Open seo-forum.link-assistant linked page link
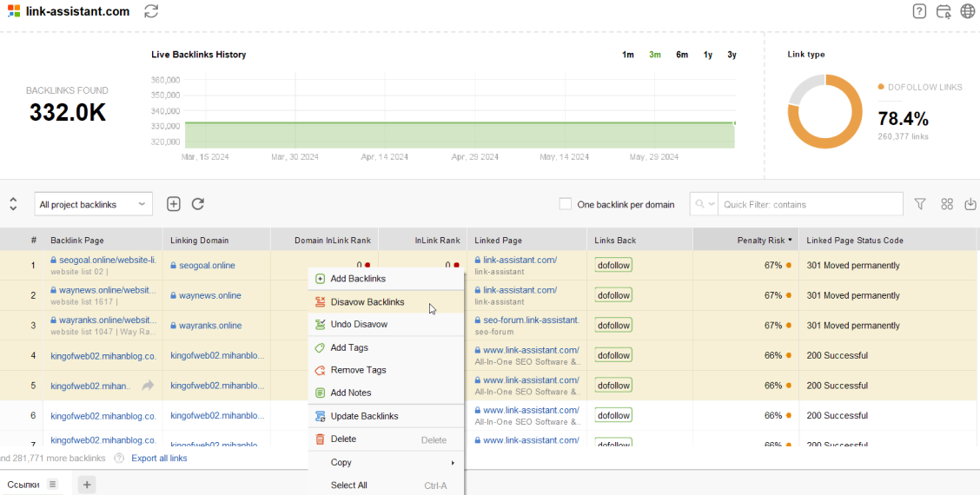 531,320
